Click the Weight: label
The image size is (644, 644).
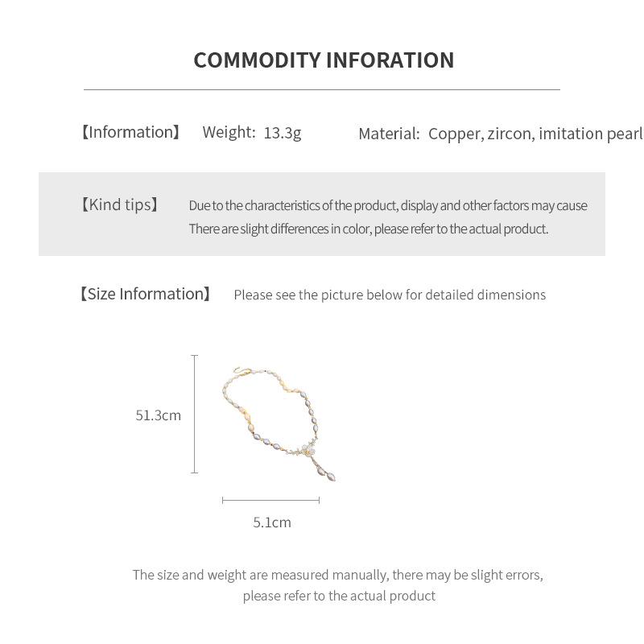pyautogui.click(x=229, y=132)
